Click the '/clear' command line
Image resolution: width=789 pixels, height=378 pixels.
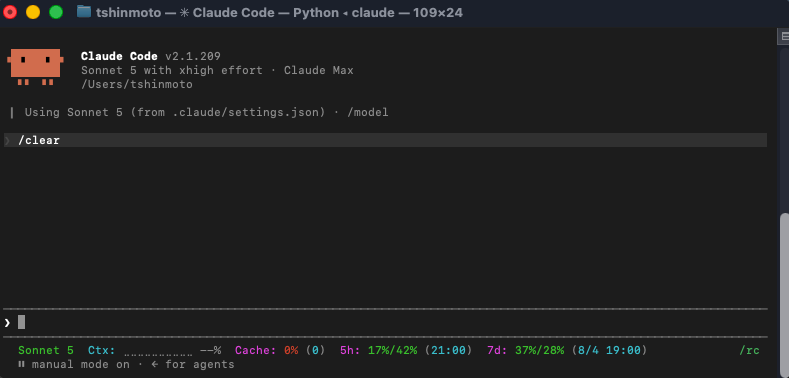pyautogui.click(x=385, y=140)
